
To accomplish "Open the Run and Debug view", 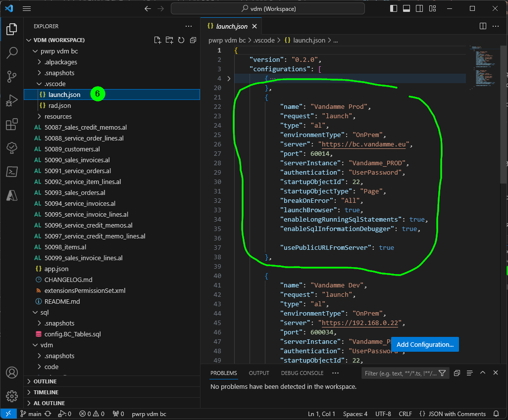I will [x=12, y=100].
